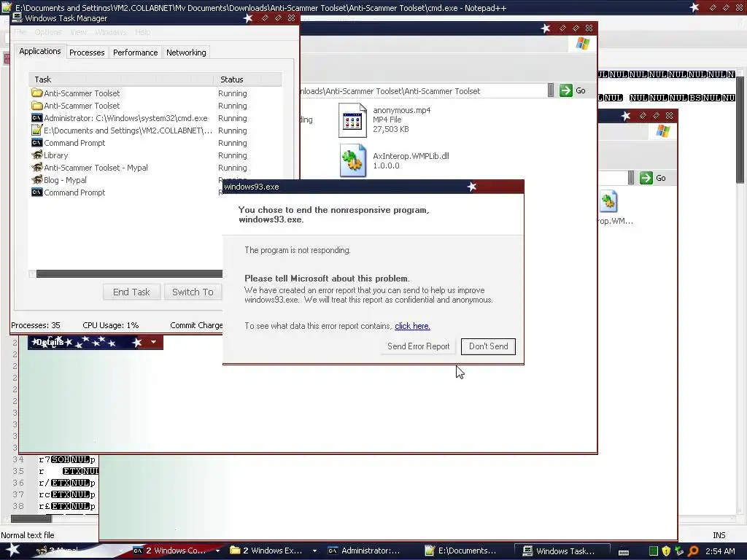Click the Notepad++ icon in the Notepad++ title bar

pos(6,7)
